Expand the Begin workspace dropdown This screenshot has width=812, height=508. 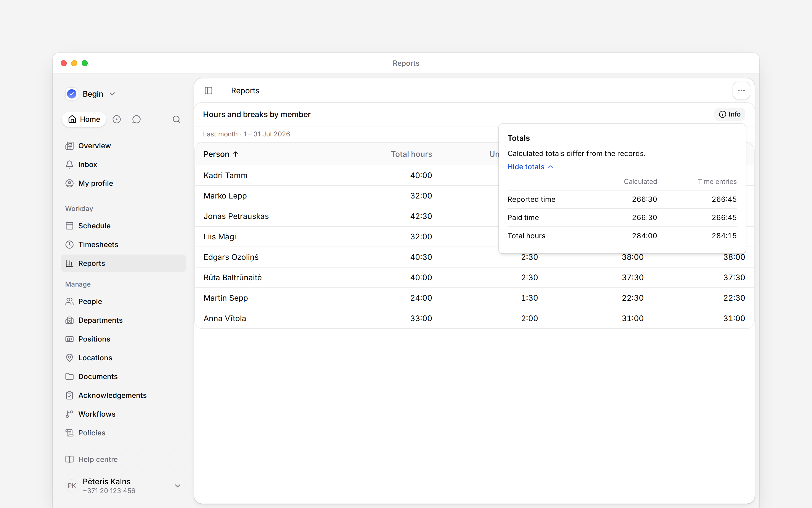point(113,94)
